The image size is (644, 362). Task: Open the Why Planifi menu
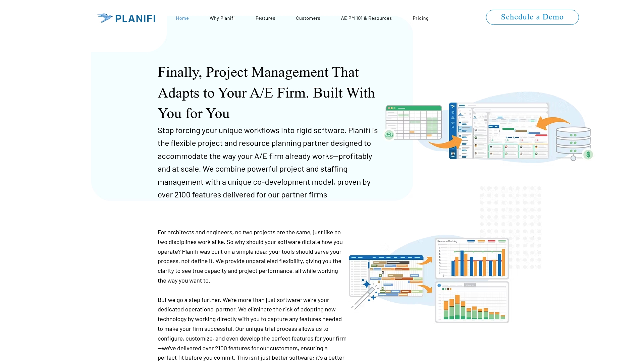(222, 18)
